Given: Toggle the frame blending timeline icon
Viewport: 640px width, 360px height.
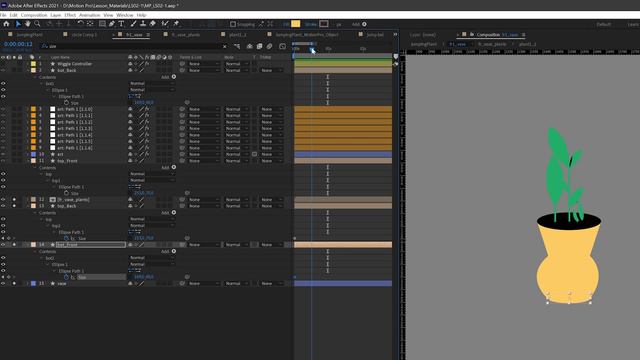Looking at the screenshot, I should [x=260, y=47].
